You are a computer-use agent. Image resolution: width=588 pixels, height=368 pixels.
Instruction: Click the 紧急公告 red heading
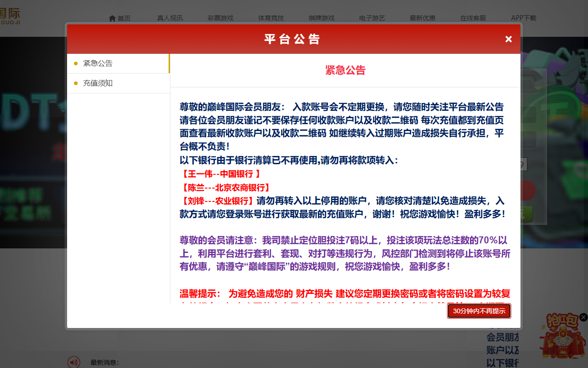click(345, 70)
